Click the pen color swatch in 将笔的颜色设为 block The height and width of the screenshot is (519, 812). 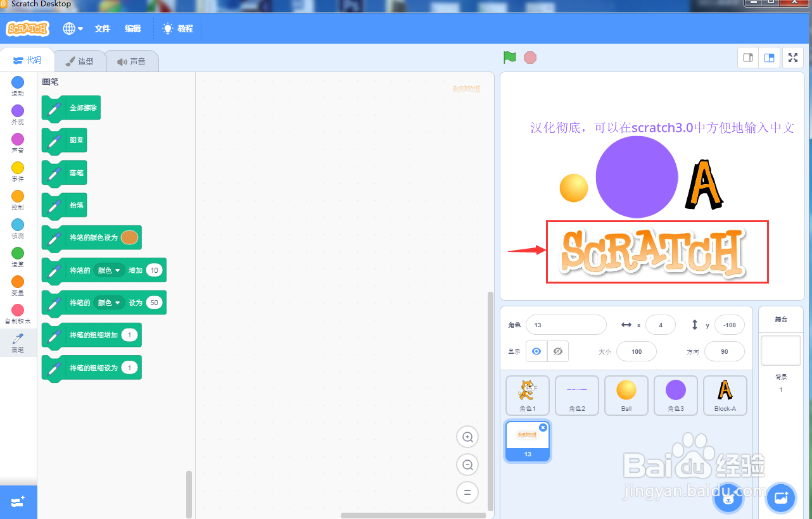(129, 238)
